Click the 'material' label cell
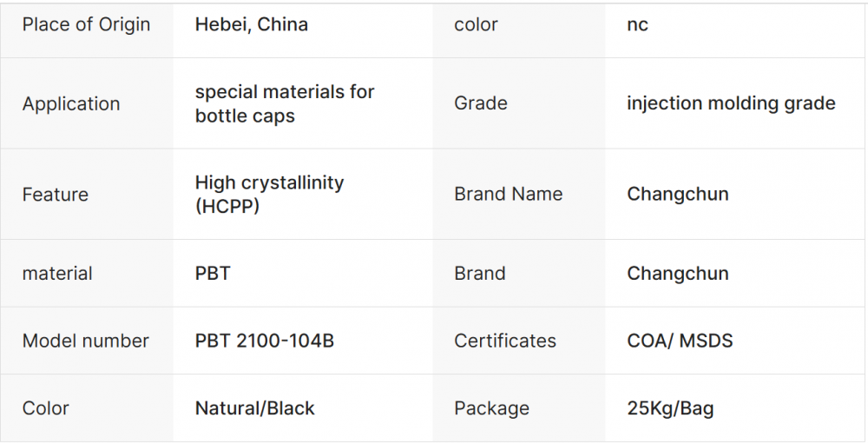Screen dimensions: 868x444 [57, 273]
